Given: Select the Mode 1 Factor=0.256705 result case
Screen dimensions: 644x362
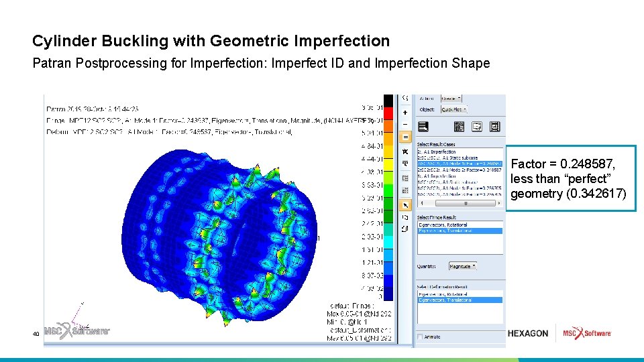Looking at the screenshot, I should 460,188.
